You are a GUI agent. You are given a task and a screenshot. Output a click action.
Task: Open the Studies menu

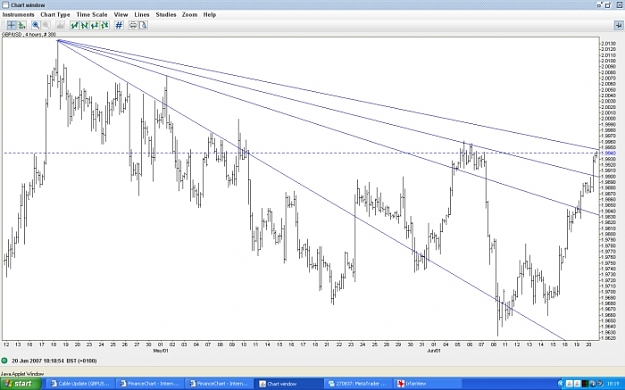[166, 15]
